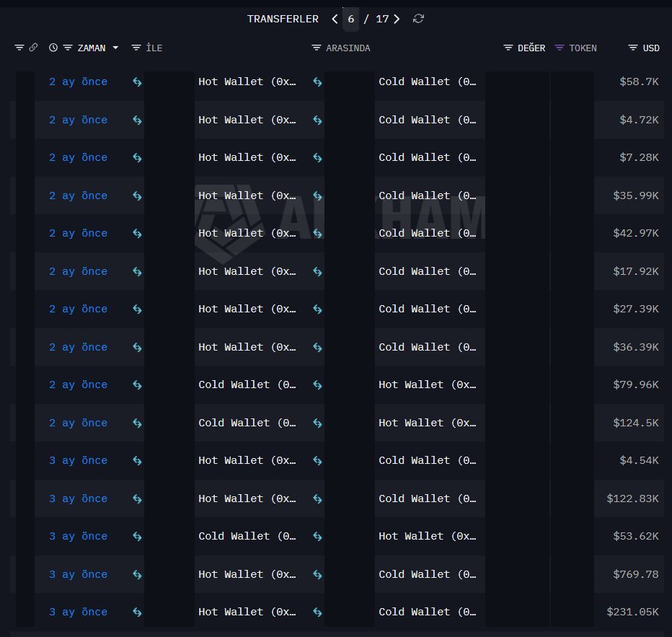Viewport: 672px width, 637px height.
Task: Select the $231.05K value
Action: pos(632,612)
